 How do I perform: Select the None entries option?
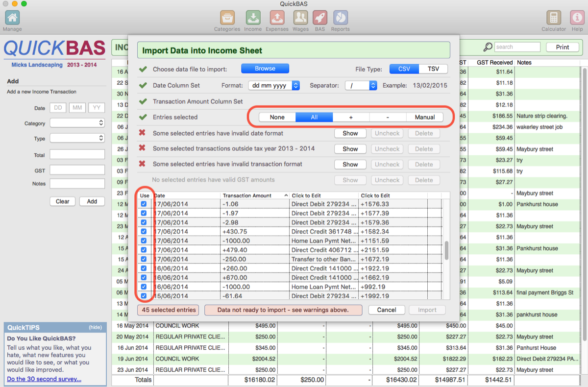point(277,117)
